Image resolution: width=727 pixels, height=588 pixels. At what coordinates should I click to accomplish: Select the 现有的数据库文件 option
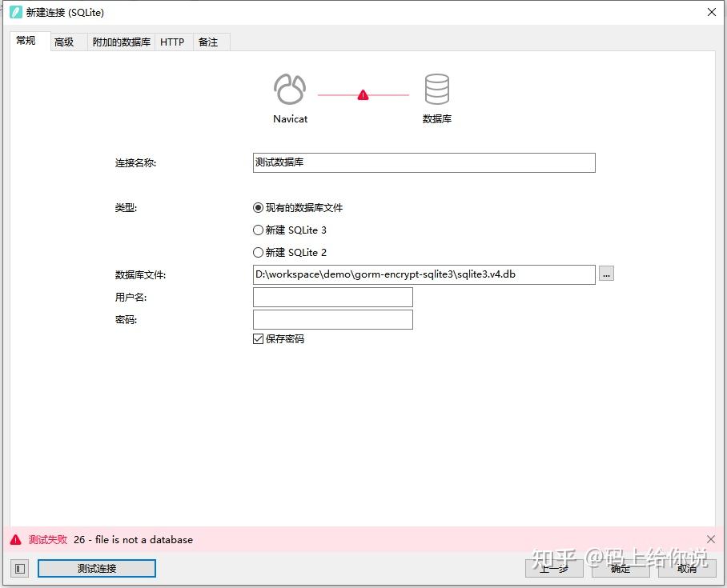point(258,207)
